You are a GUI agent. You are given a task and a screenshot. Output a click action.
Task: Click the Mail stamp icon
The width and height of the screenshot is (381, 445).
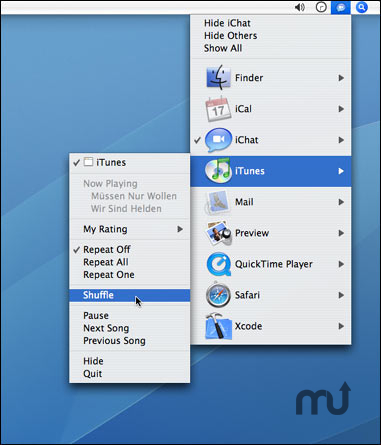coord(218,202)
